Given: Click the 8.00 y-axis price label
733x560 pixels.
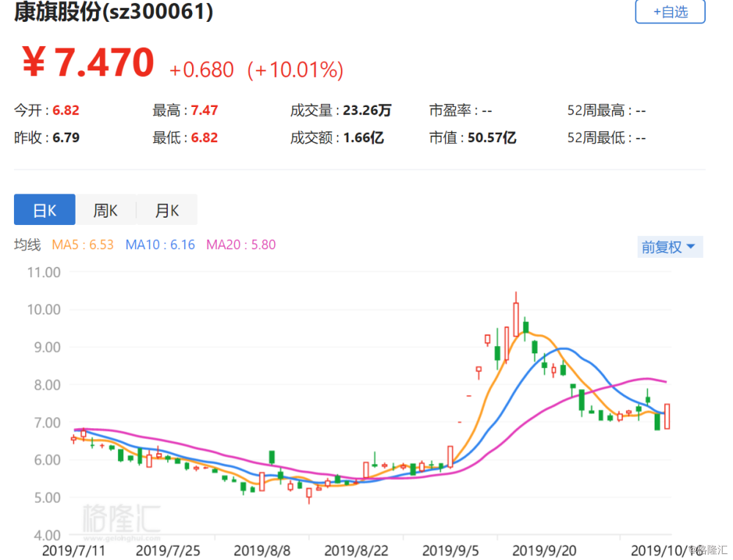Looking at the screenshot, I should [x=47, y=385].
